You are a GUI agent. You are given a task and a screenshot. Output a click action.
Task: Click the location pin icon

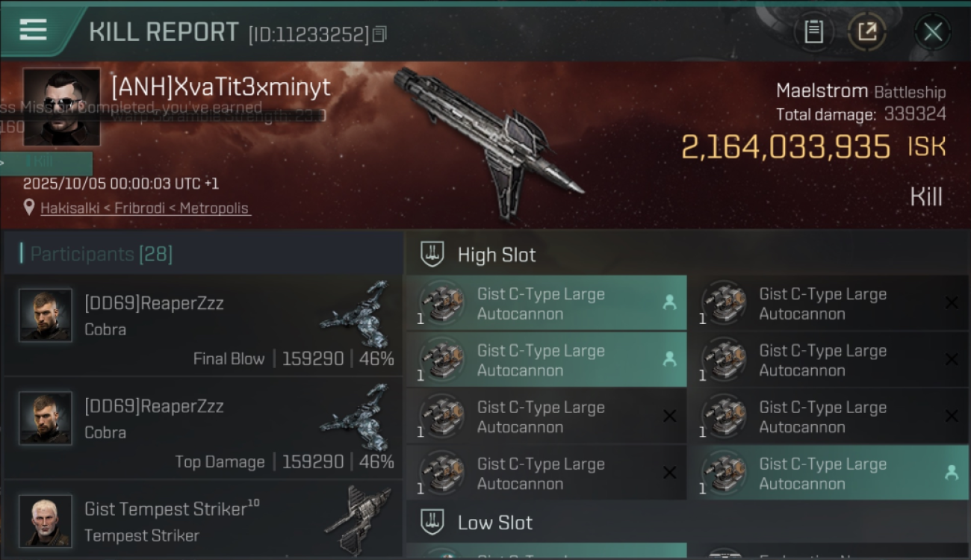pos(29,208)
